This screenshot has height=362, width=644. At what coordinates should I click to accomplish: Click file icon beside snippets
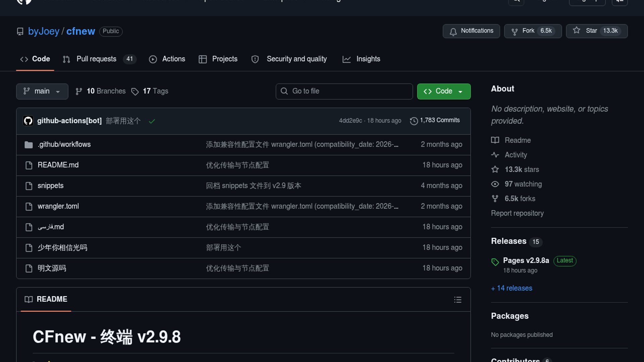[29, 186]
